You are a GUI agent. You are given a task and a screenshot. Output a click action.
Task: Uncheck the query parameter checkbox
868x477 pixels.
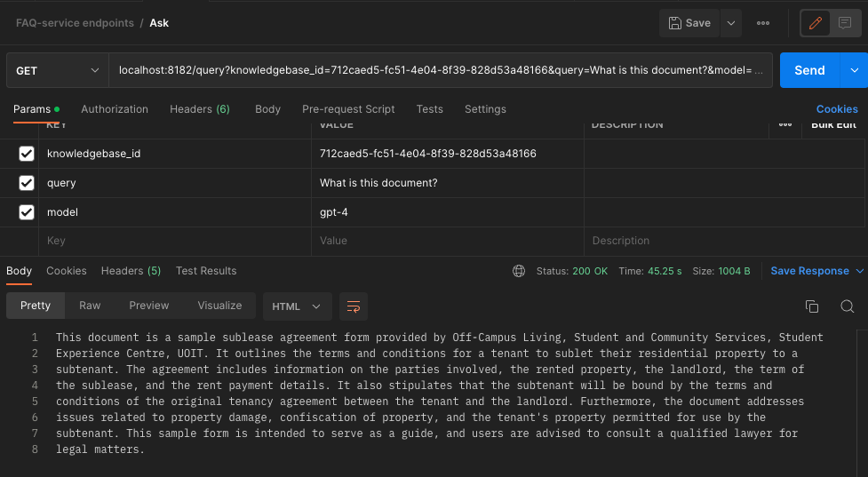(27, 183)
